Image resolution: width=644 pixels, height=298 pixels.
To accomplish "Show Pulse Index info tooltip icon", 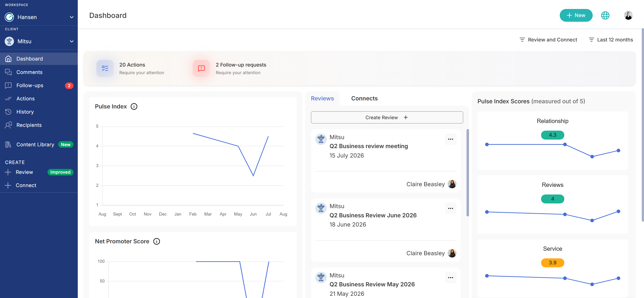I will (134, 106).
